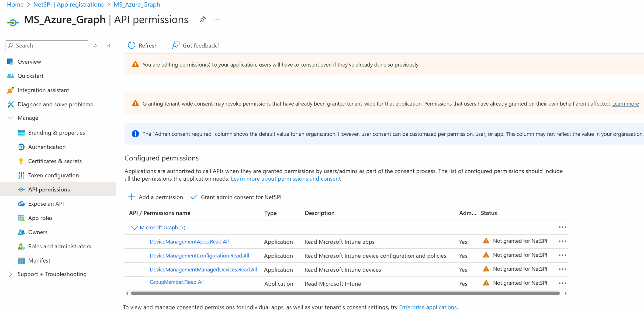Click the MS_Azure_Graph app icon by title
The width and height of the screenshot is (644, 310).
pos(13,23)
